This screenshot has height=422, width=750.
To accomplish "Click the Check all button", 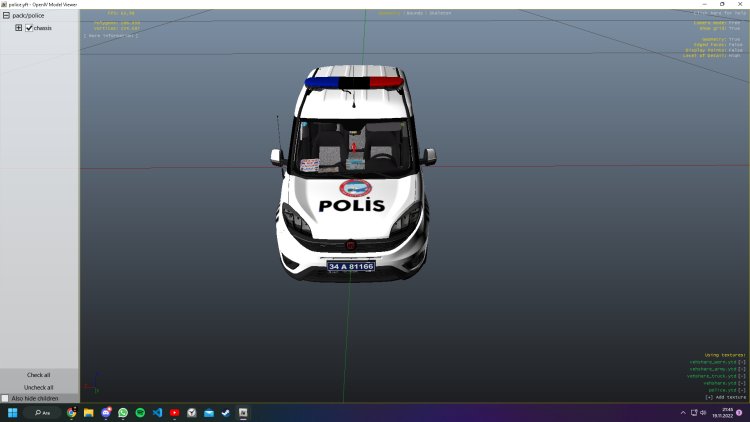I will point(39,375).
